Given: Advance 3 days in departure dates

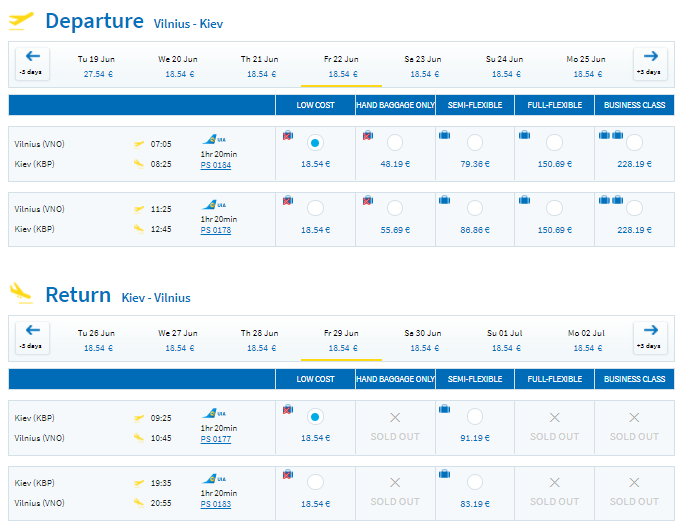Looking at the screenshot, I should click(650, 64).
